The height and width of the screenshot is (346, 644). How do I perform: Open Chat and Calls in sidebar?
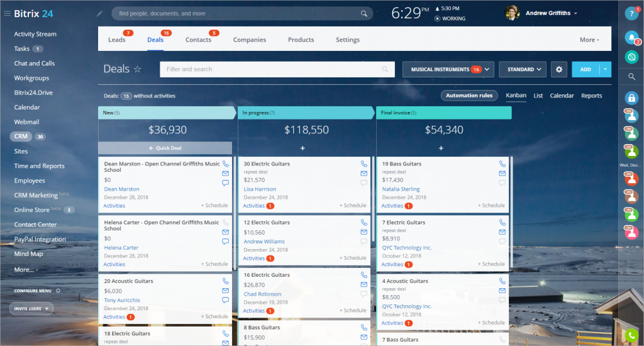[35, 64]
